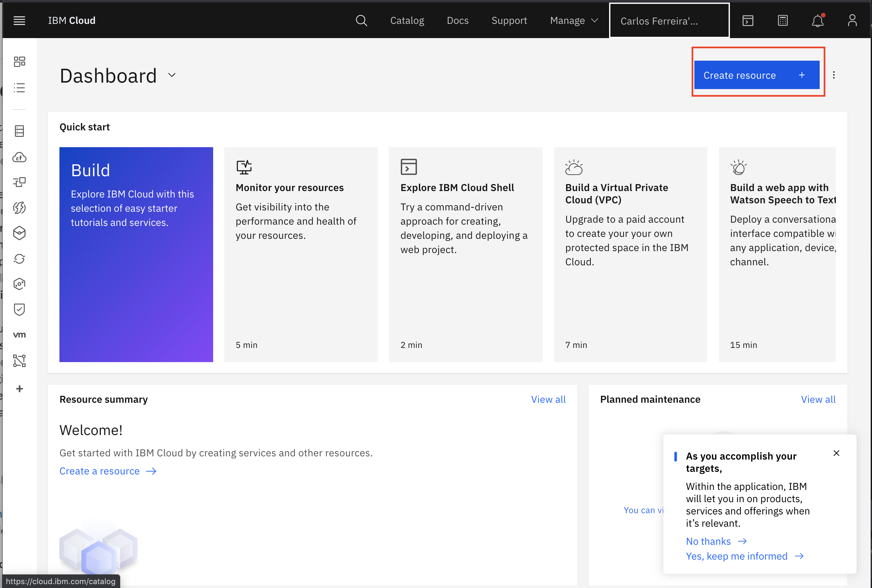The width and height of the screenshot is (872, 588).
Task: Click the 'Quick start' heading text
Action: click(84, 127)
